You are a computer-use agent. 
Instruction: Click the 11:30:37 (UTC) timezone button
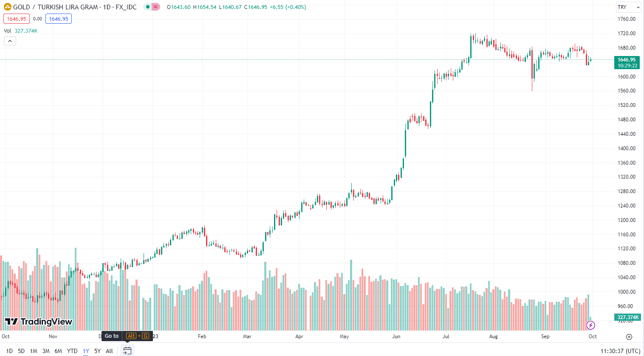[620, 351]
